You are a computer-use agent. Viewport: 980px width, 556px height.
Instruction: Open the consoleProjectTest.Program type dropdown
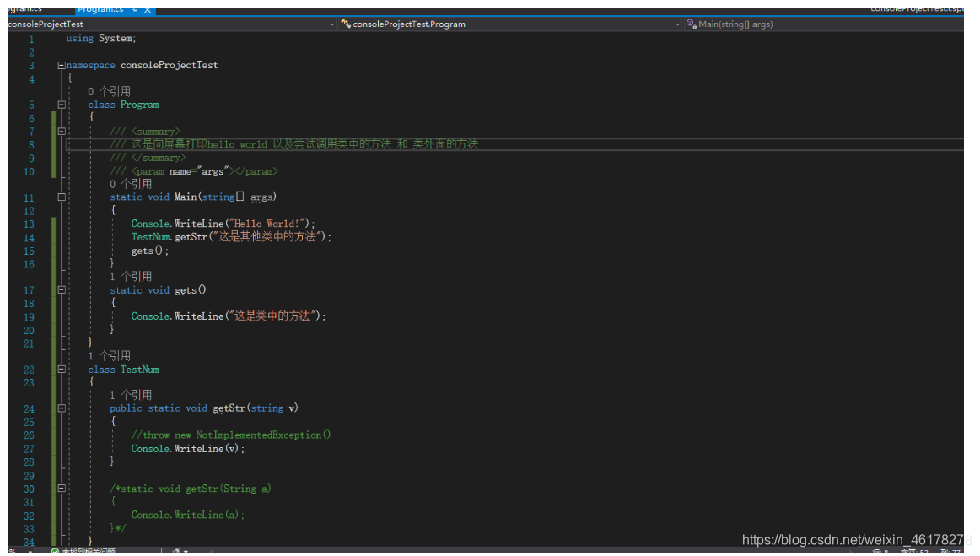click(510, 24)
